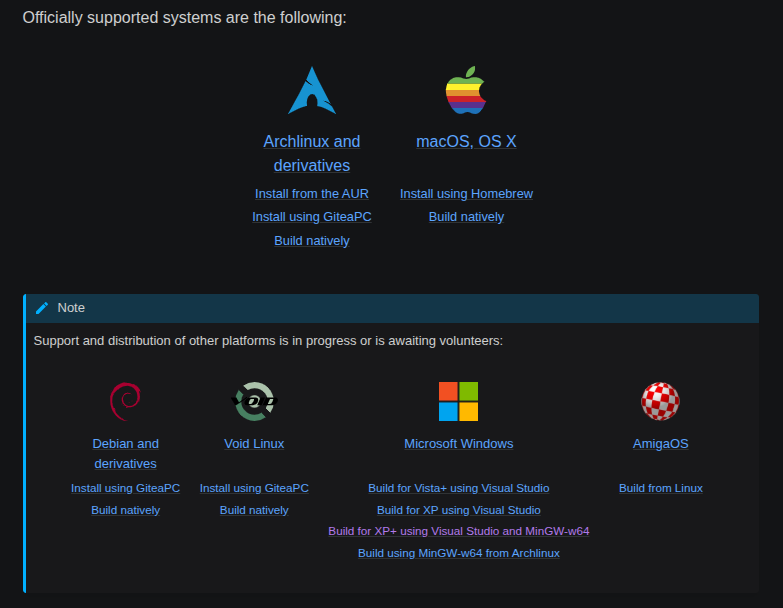Screen dimensions: 783x608
Task: Open the Microsoft Windows heading link
Action: 458,443
